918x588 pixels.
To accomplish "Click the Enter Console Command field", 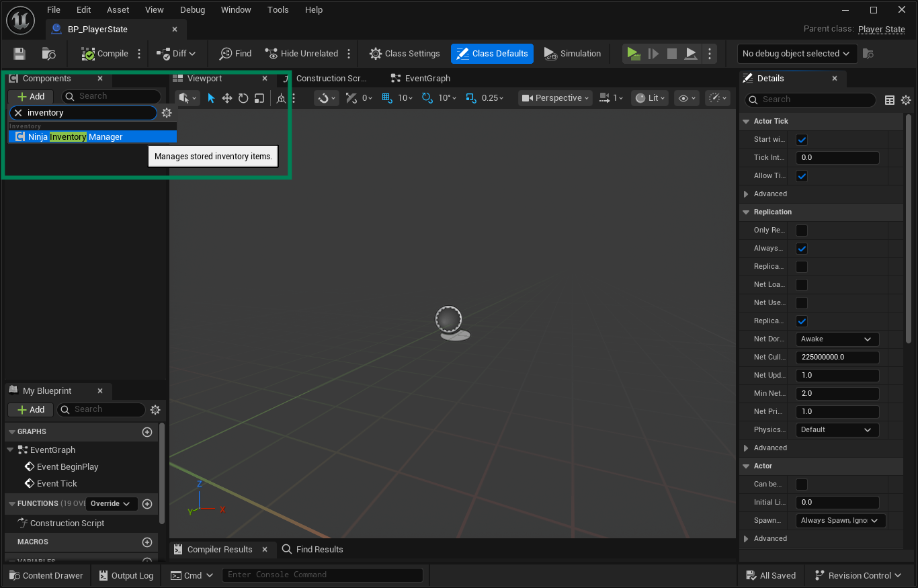I will pos(323,575).
